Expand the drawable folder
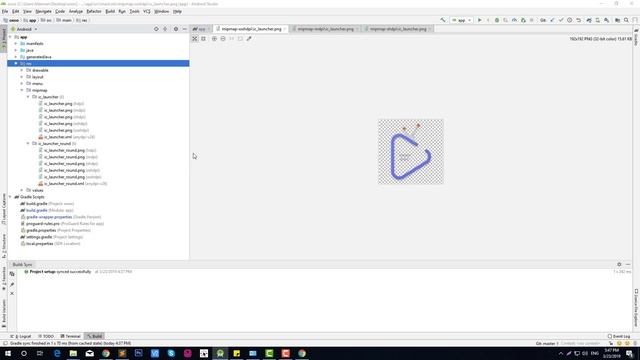Viewport: 640px width, 360px height. [x=22, y=70]
